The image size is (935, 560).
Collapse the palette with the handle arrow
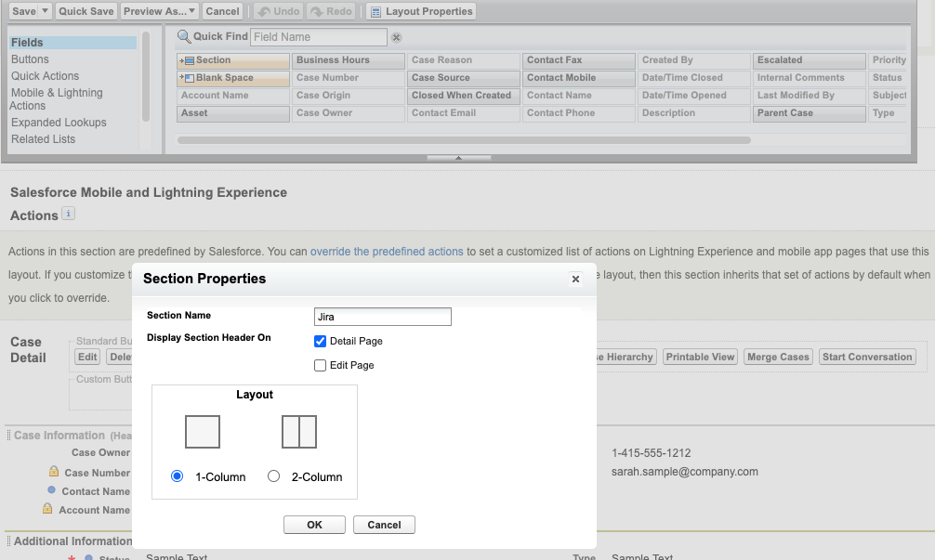pyautogui.click(x=458, y=158)
